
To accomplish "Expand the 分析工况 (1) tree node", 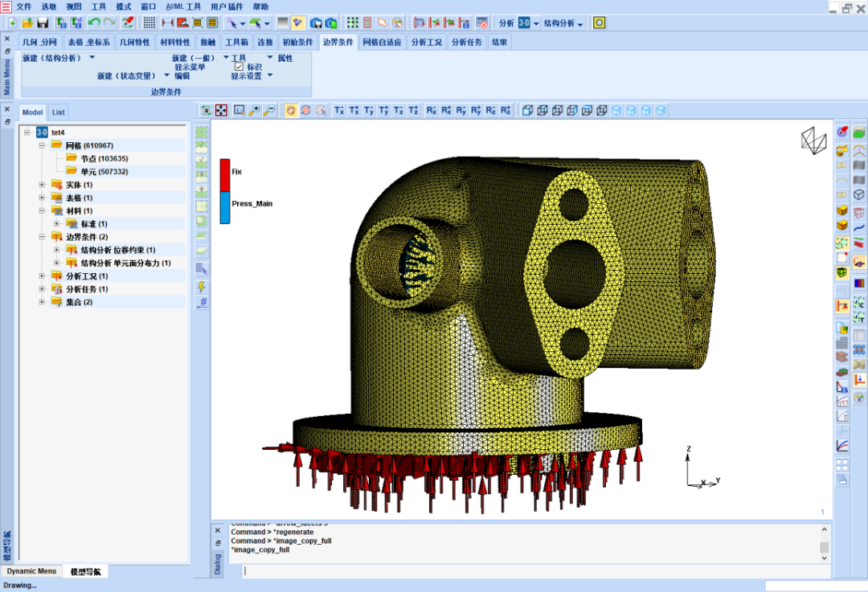I will (x=42, y=276).
